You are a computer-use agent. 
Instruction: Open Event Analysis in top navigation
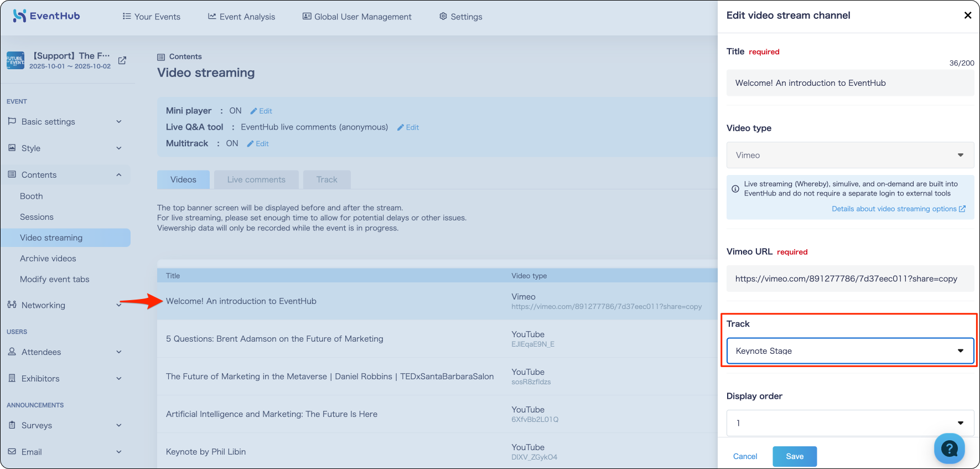241,17
